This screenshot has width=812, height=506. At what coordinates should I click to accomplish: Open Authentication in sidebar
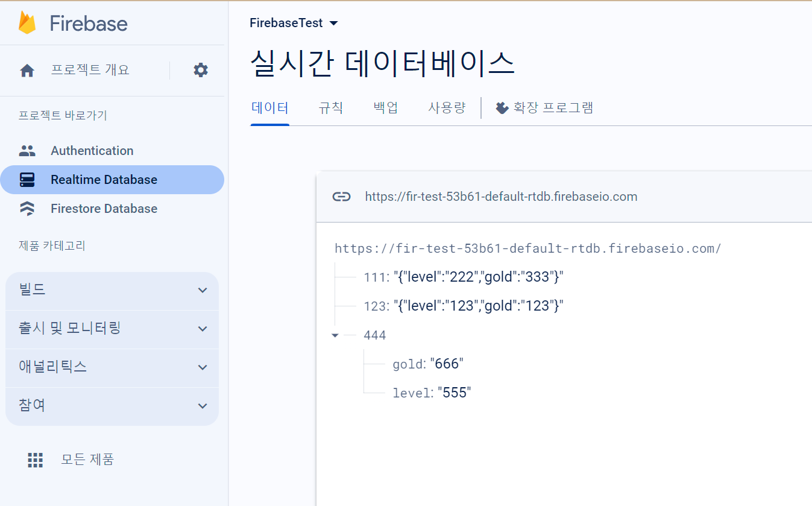[x=112, y=151]
